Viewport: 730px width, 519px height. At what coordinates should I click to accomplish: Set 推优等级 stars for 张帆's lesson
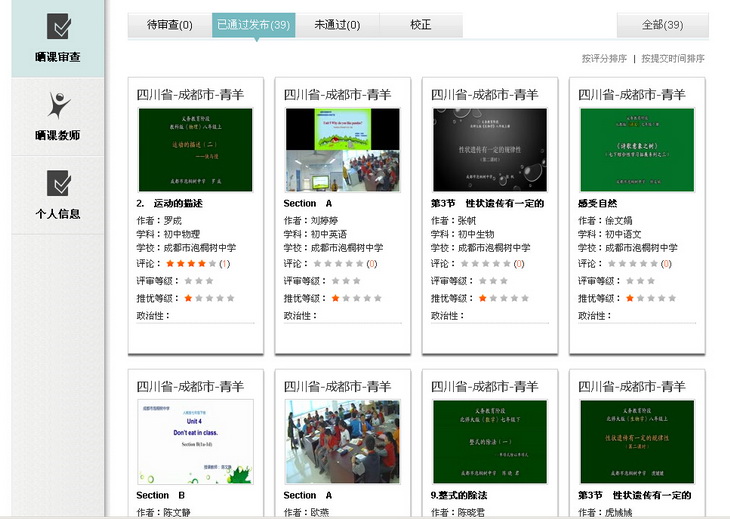[503, 298]
